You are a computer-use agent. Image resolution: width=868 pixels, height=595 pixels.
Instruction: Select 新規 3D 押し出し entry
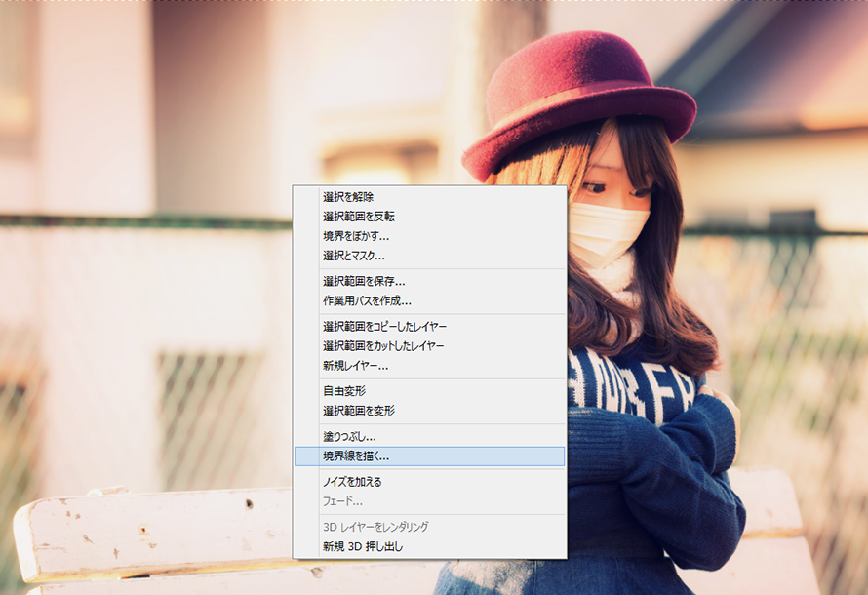[429, 546]
